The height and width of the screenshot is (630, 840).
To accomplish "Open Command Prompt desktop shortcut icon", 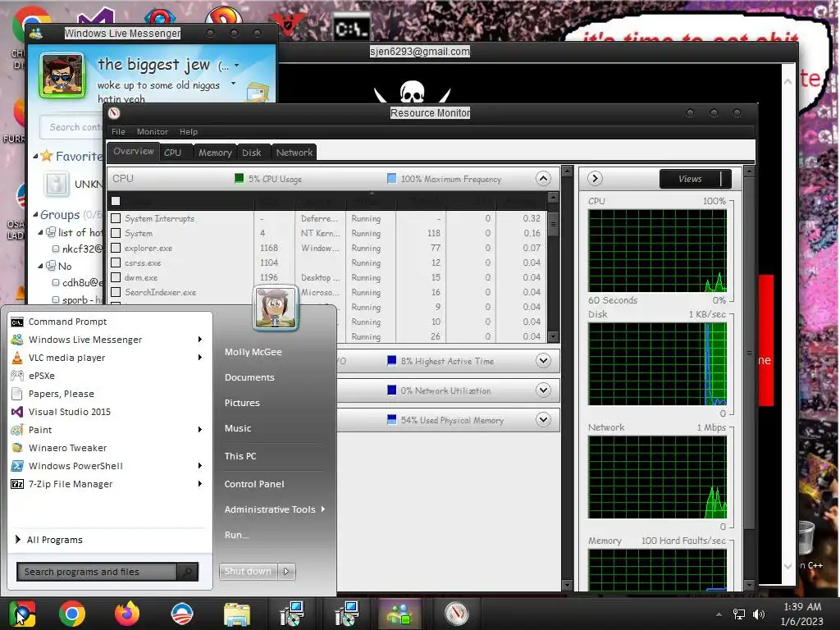I will pos(351,29).
